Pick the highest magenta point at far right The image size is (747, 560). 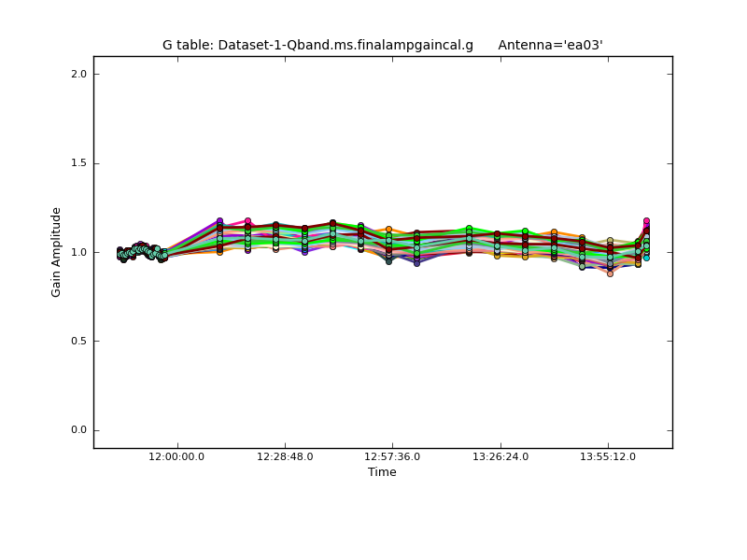(x=646, y=221)
